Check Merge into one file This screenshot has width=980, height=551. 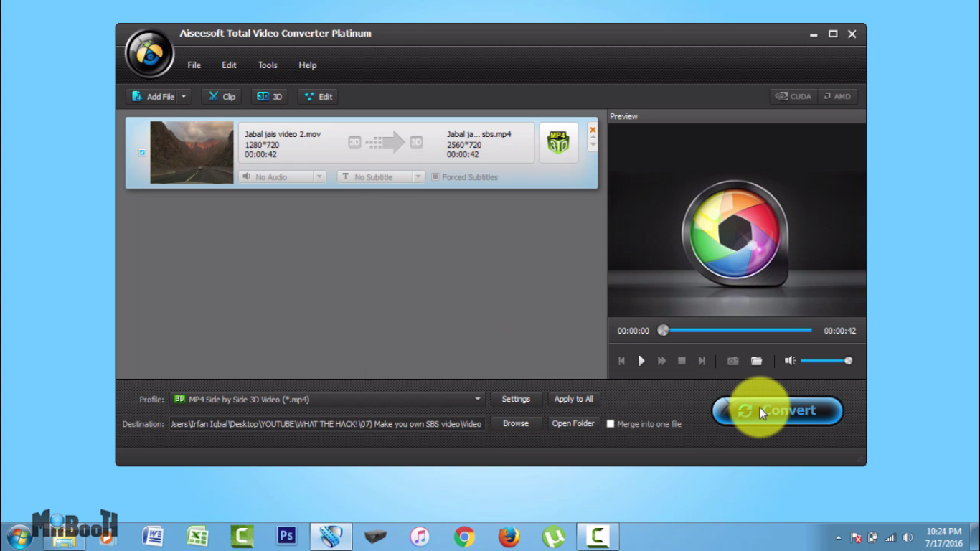click(x=611, y=424)
